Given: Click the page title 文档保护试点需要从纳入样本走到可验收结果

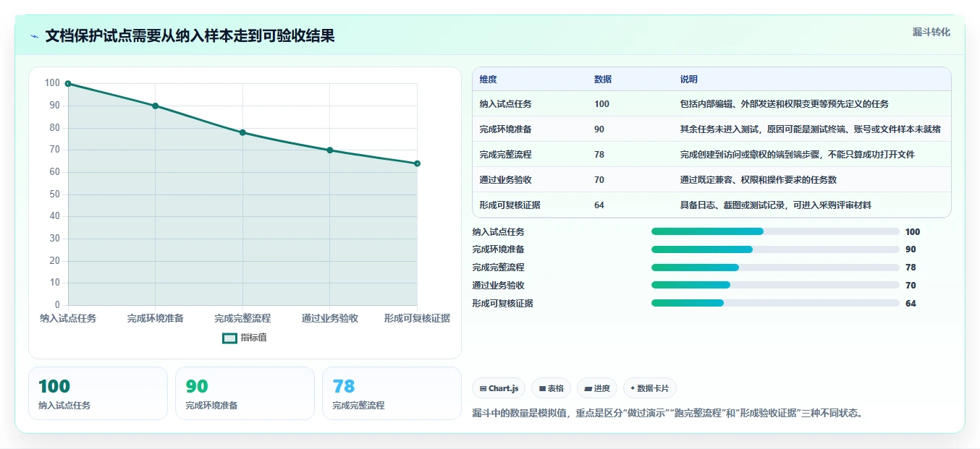Looking at the screenshot, I should pos(190,36).
